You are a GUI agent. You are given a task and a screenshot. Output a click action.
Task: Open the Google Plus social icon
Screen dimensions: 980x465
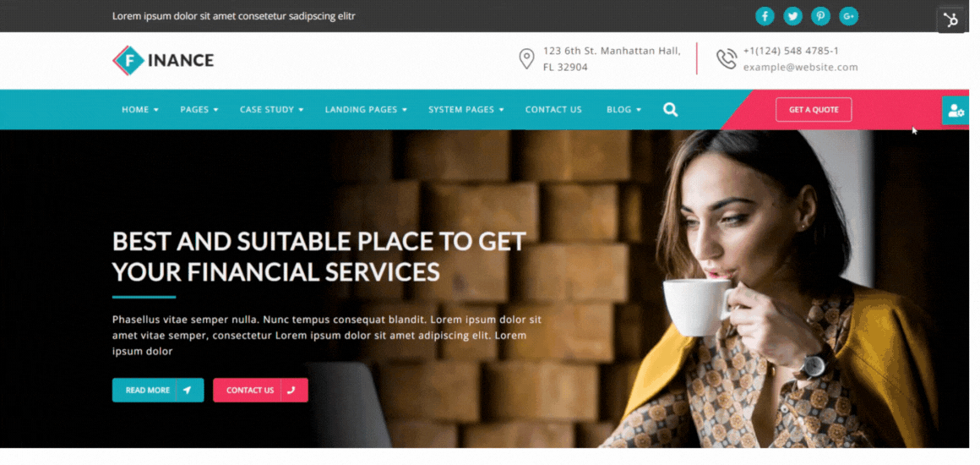tap(849, 16)
